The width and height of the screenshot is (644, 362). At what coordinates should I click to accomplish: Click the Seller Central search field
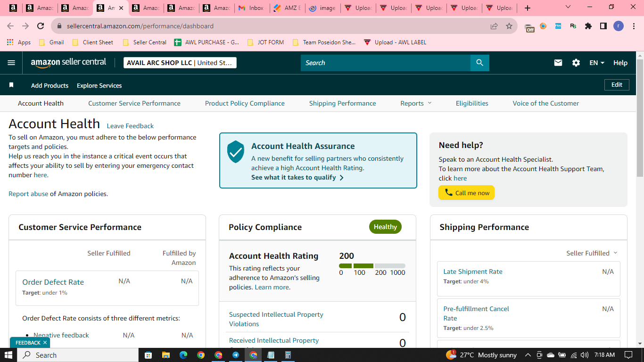tap(386, 63)
